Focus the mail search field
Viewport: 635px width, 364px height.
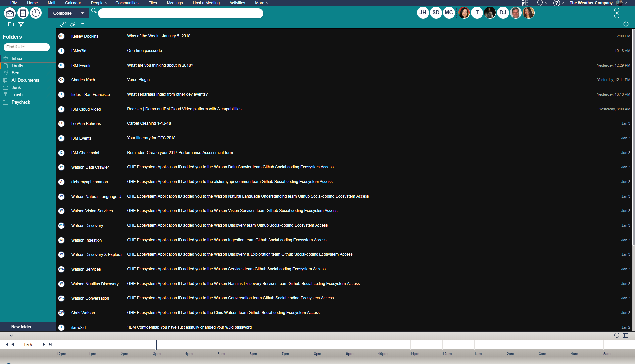click(180, 13)
